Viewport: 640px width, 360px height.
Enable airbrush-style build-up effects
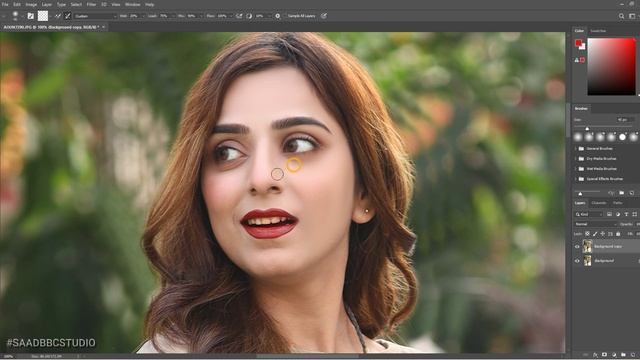pos(239,16)
